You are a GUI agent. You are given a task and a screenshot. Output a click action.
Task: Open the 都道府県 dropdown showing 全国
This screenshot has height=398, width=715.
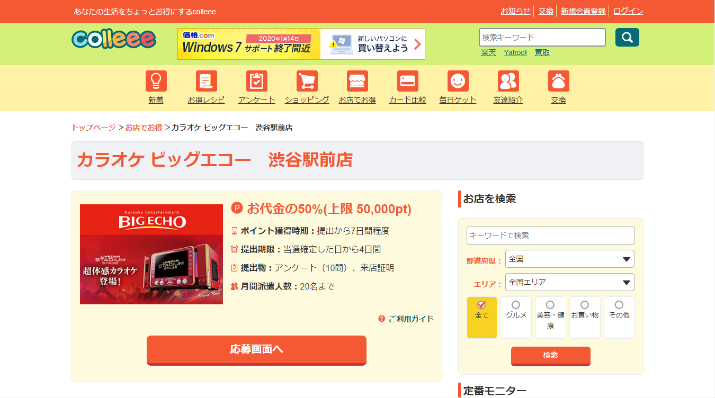coord(570,259)
